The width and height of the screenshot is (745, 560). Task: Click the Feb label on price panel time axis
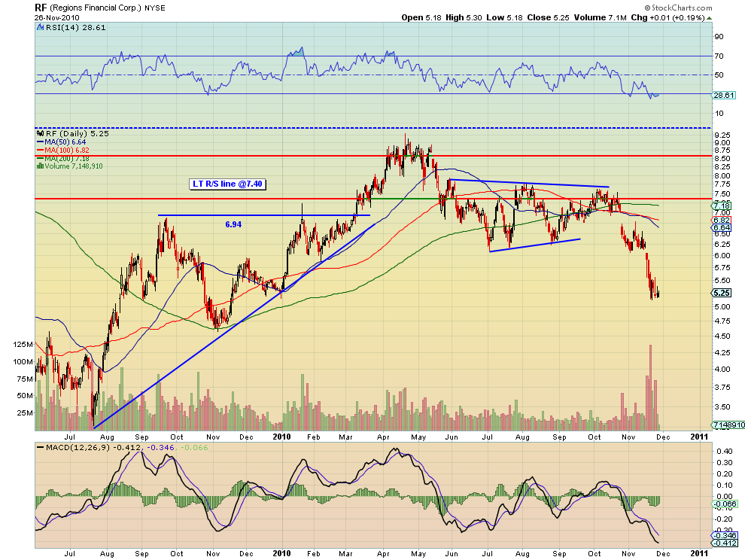314,437
